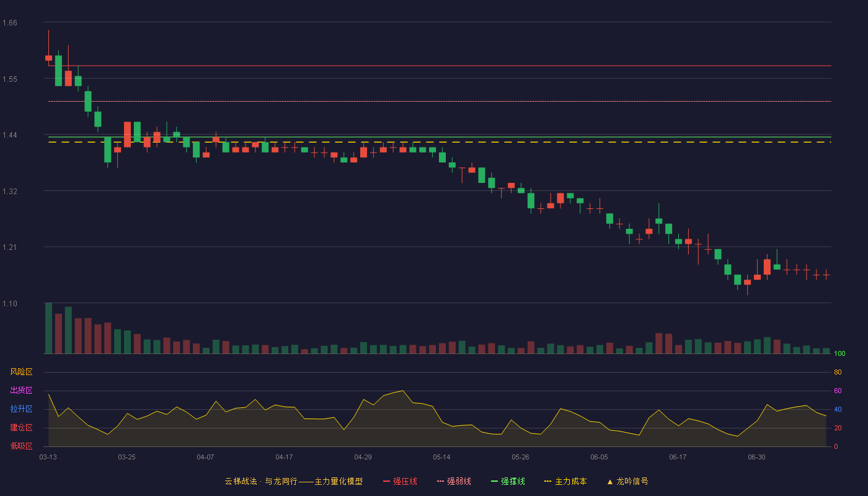
Task: Click the 04-17 date label
Action: (284, 457)
